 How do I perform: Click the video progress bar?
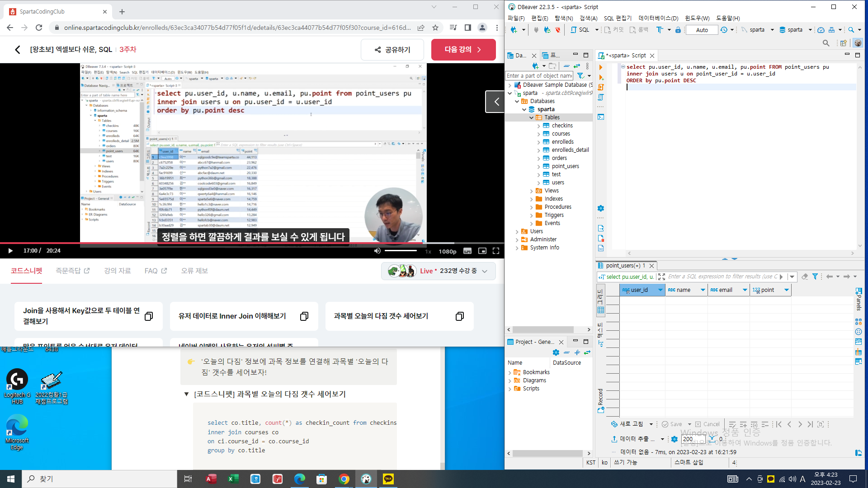(252, 243)
